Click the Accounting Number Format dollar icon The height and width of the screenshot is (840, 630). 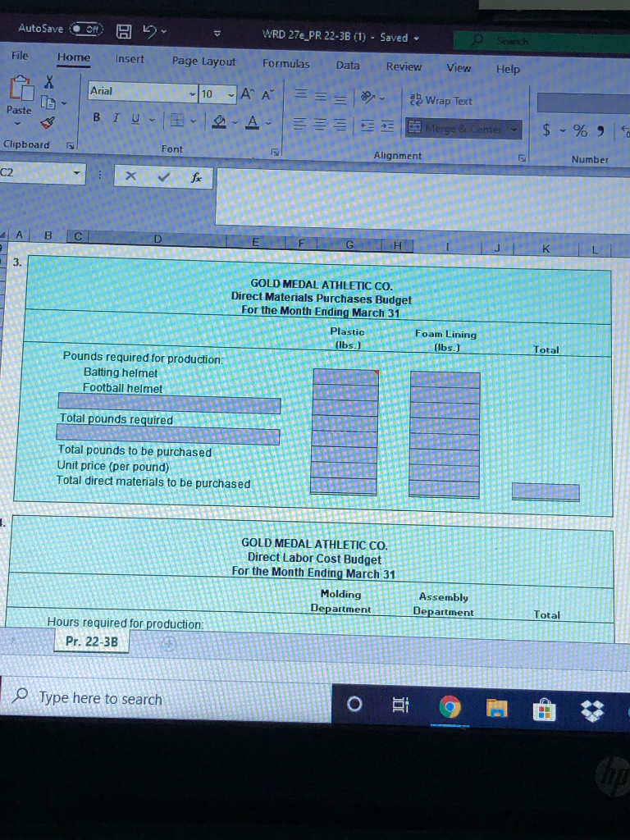546,129
